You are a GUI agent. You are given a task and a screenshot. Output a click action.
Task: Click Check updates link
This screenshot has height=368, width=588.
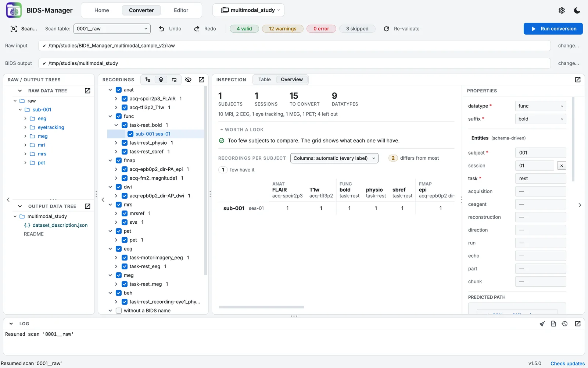tap(567, 363)
